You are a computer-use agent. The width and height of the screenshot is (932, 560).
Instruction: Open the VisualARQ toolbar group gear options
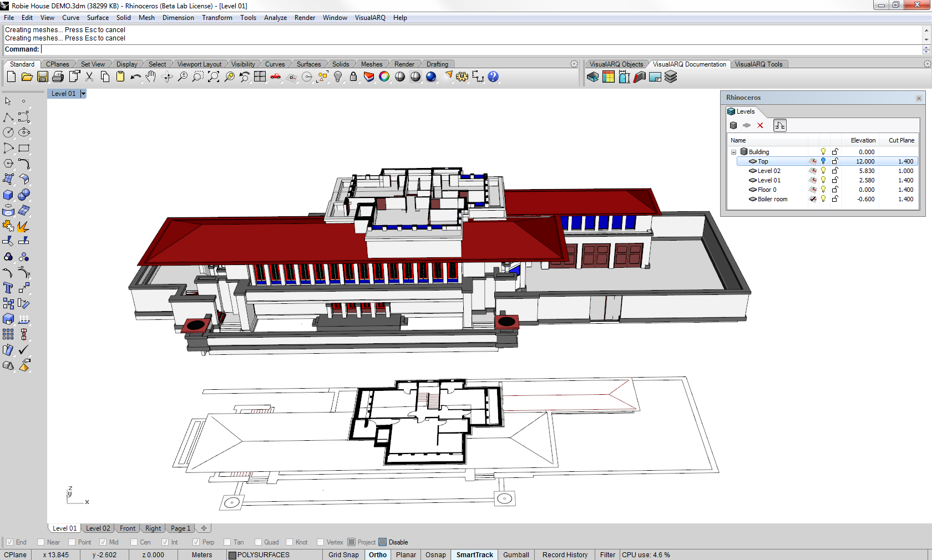click(927, 64)
